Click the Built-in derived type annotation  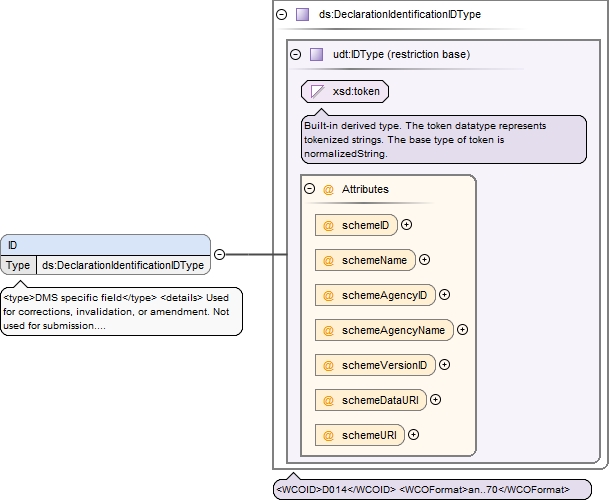(444, 139)
